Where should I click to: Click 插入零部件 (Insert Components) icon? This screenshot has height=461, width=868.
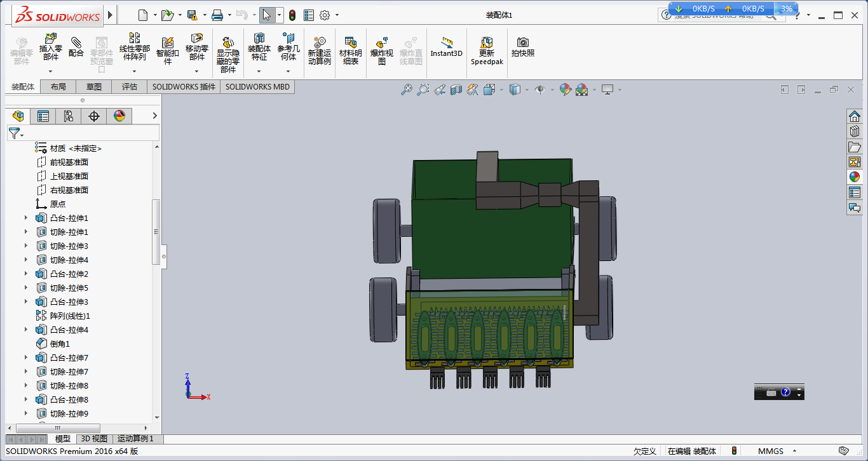pyautogui.click(x=51, y=48)
